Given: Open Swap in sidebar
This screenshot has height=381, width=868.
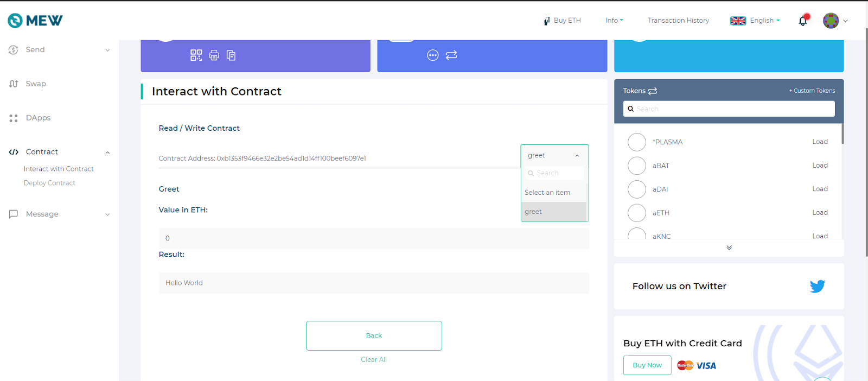Looking at the screenshot, I should [36, 84].
